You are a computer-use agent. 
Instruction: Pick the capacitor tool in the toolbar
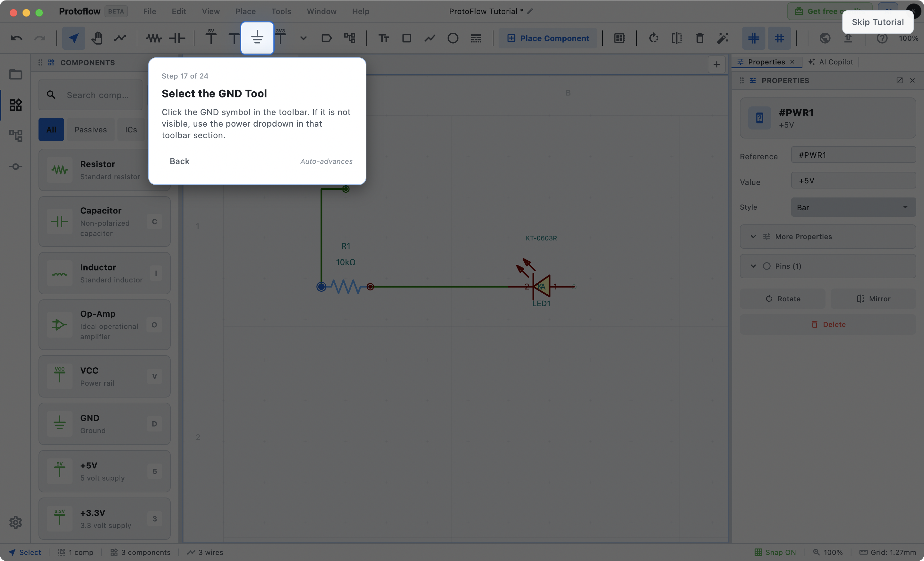[177, 38]
